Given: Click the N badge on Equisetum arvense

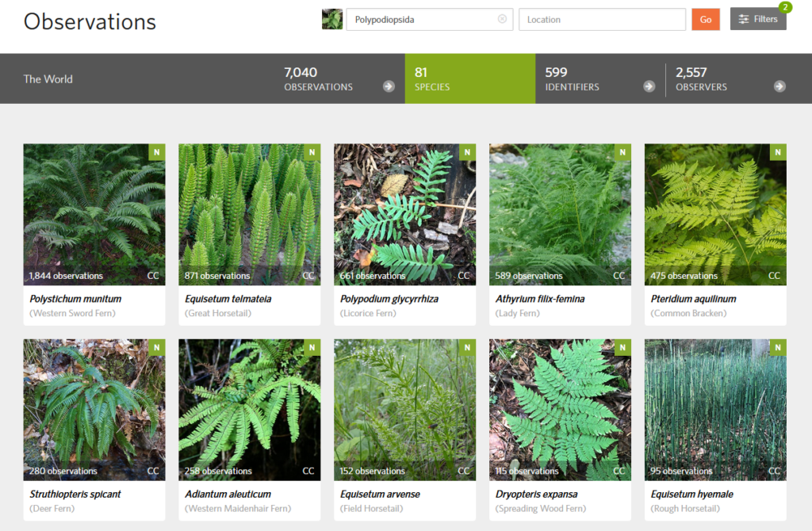Looking at the screenshot, I should pos(468,347).
